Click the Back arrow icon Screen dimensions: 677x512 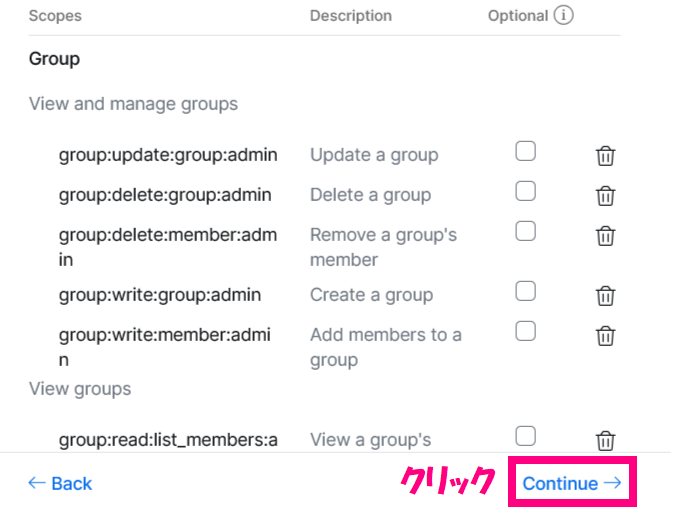point(37,483)
